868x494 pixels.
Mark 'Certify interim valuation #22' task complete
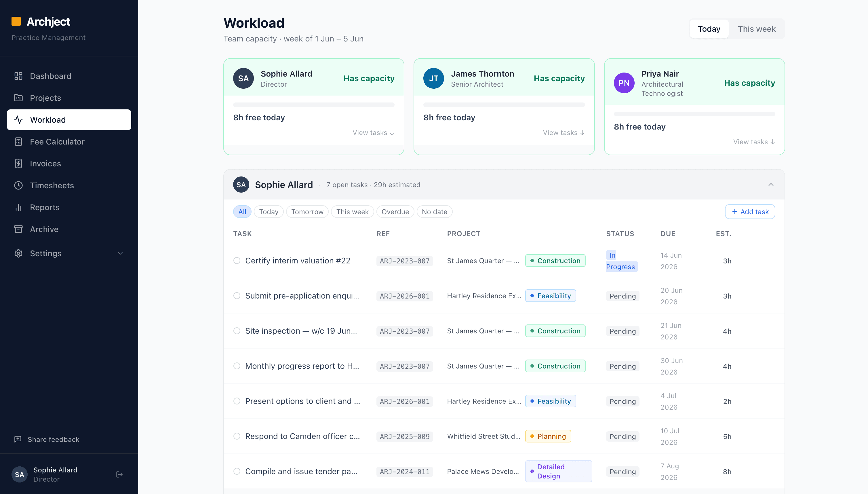point(237,261)
